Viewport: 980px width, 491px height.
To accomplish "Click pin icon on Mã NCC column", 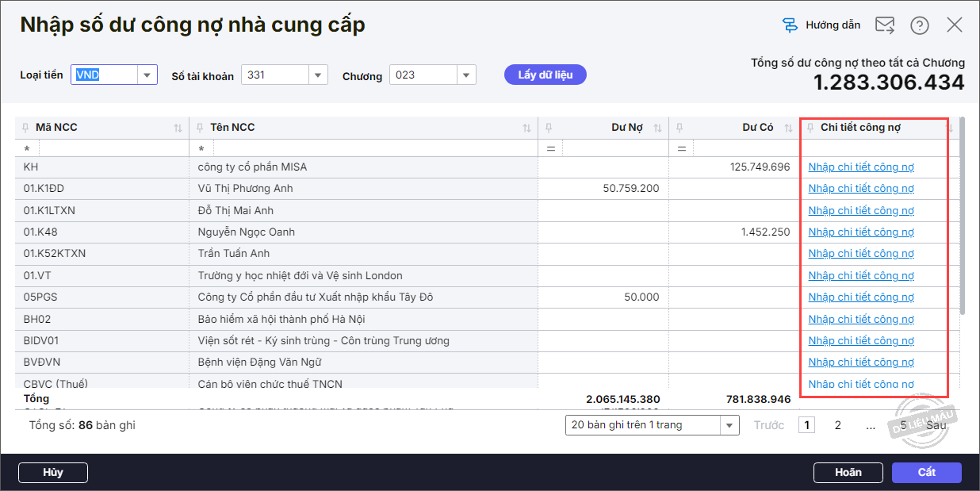I will [x=25, y=128].
